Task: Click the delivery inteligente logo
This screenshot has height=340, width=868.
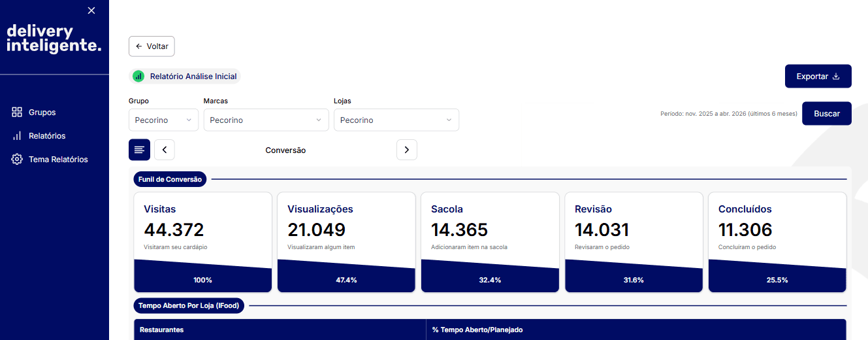Action: click(54, 39)
